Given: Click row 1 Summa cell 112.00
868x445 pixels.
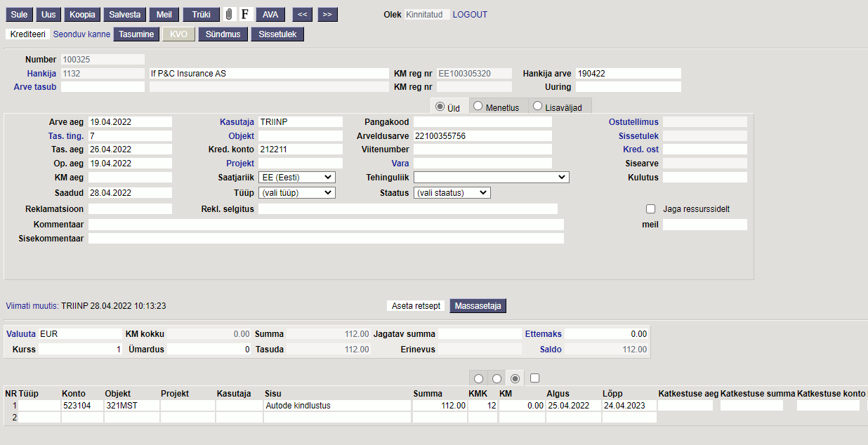Looking at the screenshot, I should pyautogui.click(x=440, y=406).
